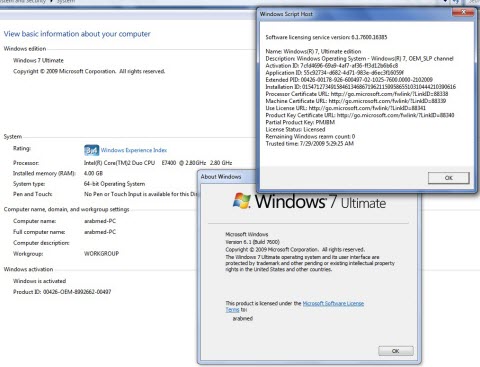Click the 'License Status: Licensed' line
The height and width of the screenshot is (367, 480).
(295, 129)
